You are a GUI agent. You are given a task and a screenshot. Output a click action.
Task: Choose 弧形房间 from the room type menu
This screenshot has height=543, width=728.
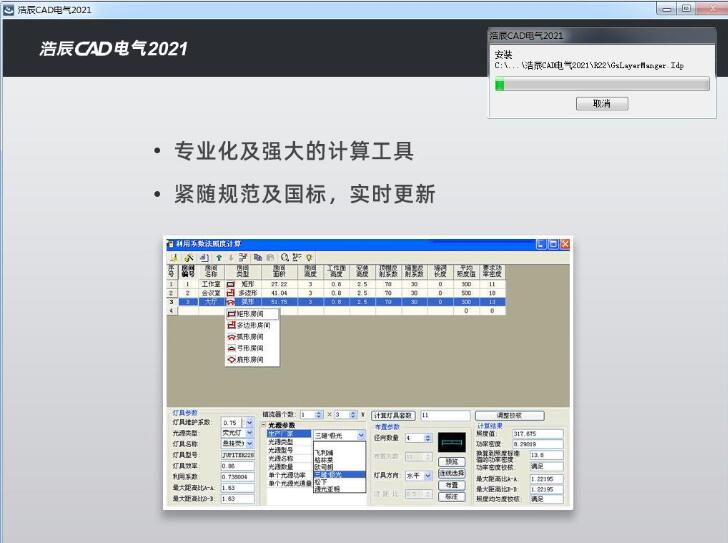252,336
